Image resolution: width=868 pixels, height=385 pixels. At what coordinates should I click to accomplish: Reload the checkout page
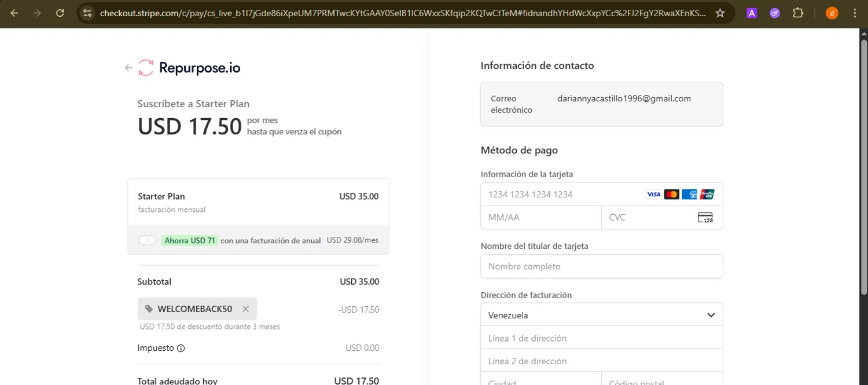click(x=60, y=13)
